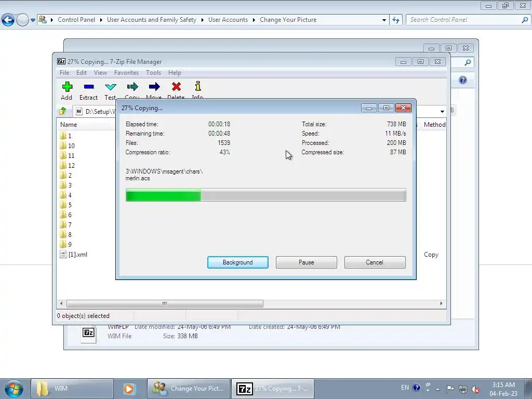This screenshot has height=399, width=532.
Task: Open the Edit menu in 7-Zip
Action: [82, 73]
